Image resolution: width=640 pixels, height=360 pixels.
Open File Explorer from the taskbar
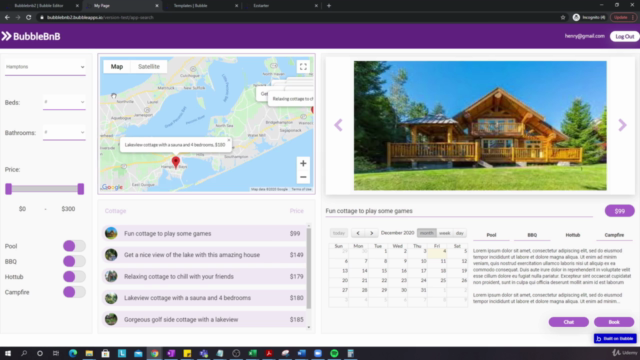click(x=89, y=353)
